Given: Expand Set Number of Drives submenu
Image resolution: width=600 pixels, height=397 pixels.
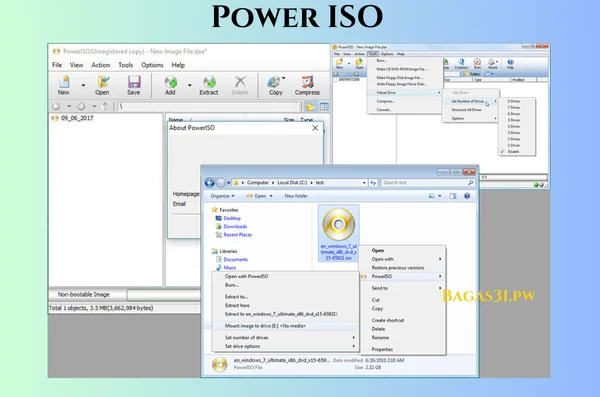Looking at the screenshot, I should point(471,101).
